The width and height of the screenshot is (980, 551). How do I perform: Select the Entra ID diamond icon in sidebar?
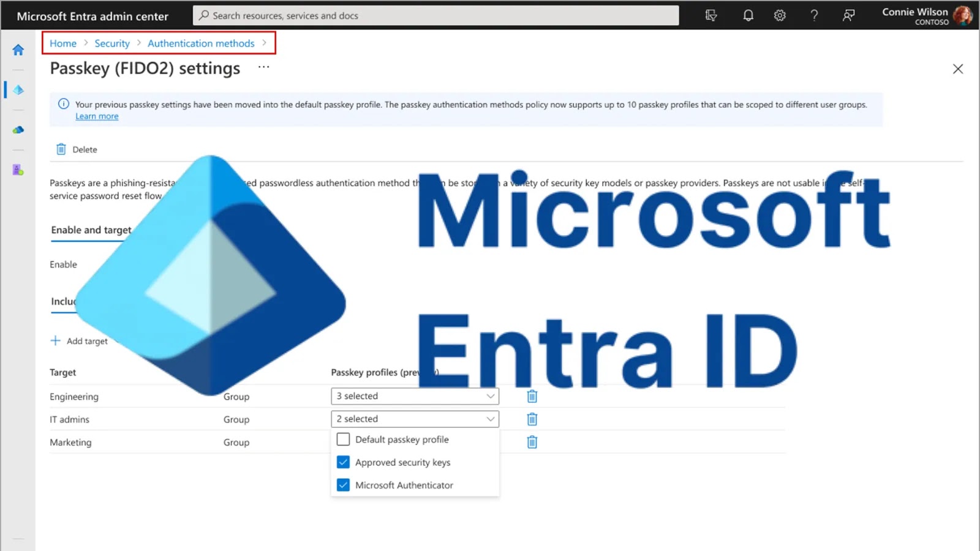coord(18,89)
